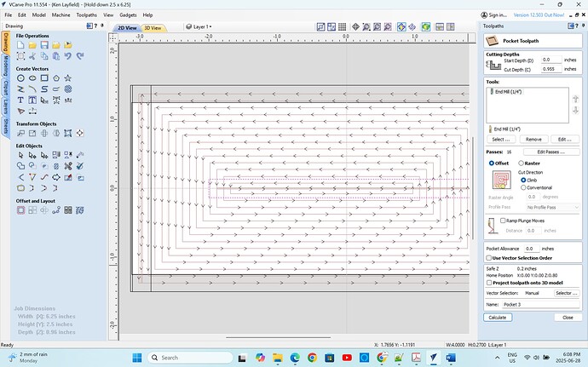Screen dimensions: 588x367
Task: Open the Windows Start menu
Action: click(x=137, y=358)
